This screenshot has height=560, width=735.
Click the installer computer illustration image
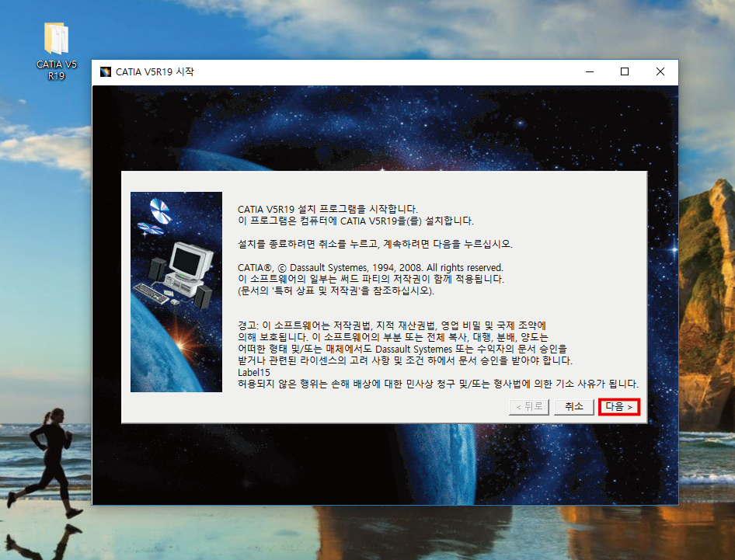pyautogui.click(x=176, y=292)
